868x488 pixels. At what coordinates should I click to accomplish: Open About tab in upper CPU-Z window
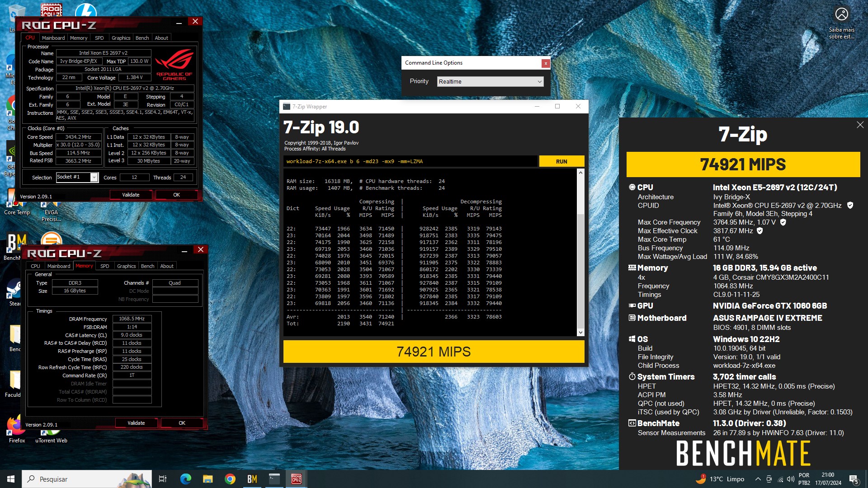pos(161,38)
